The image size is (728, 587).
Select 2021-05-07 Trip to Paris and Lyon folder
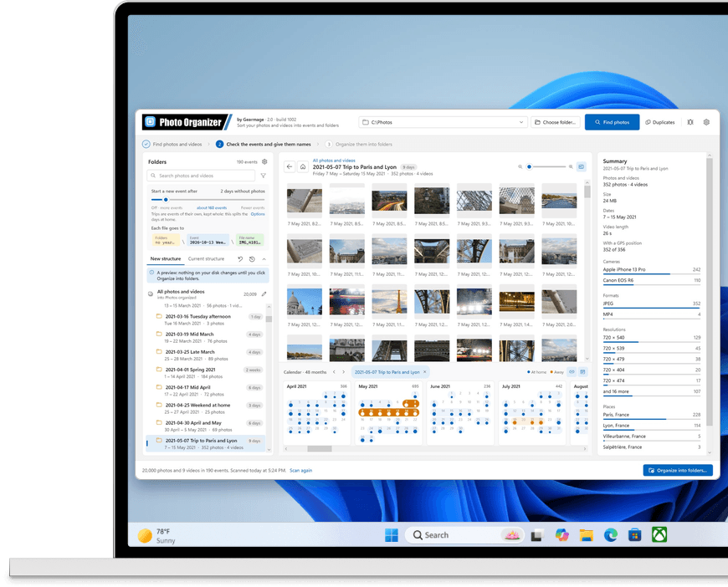click(x=206, y=444)
